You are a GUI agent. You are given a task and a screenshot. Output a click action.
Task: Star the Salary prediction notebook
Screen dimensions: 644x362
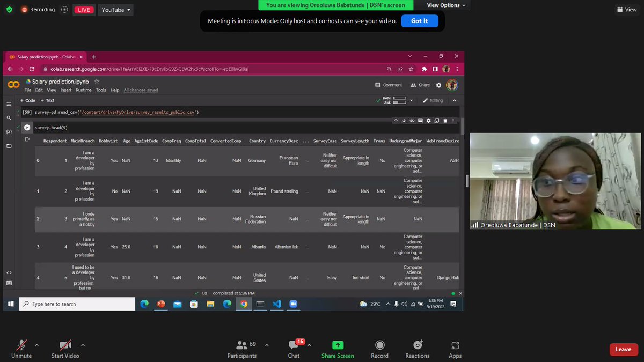coord(97,82)
